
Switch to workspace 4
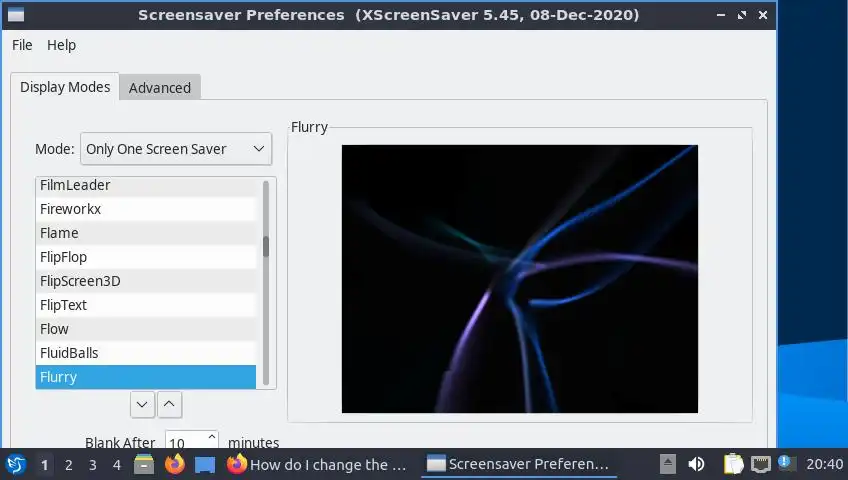[x=117, y=465]
